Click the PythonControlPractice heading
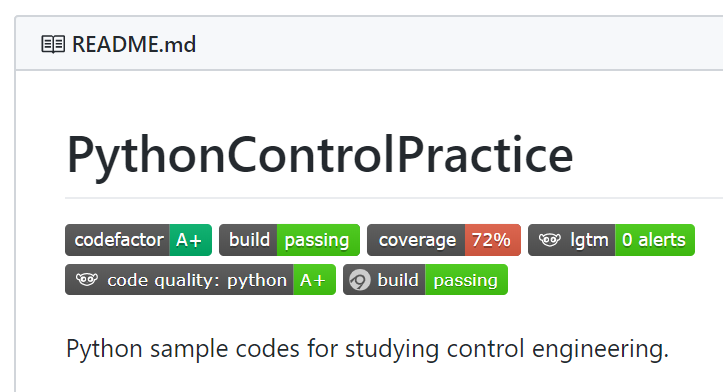 pyautogui.click(x=320, y=155)
